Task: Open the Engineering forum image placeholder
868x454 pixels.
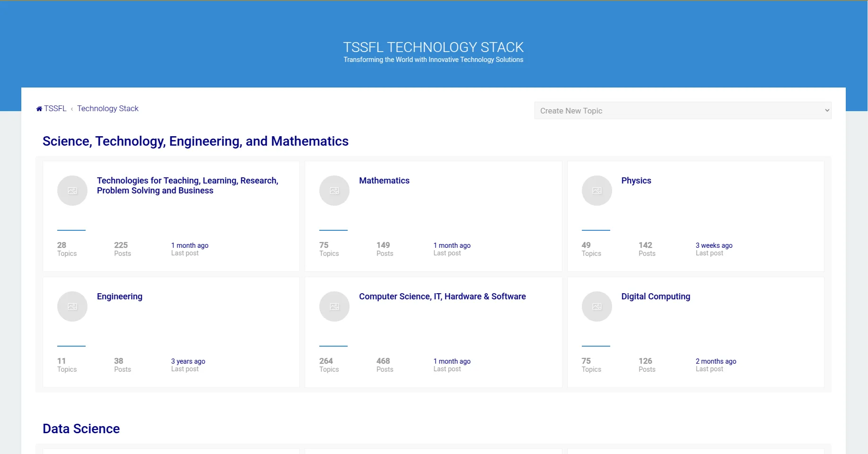Action: (x=72, y=306)
